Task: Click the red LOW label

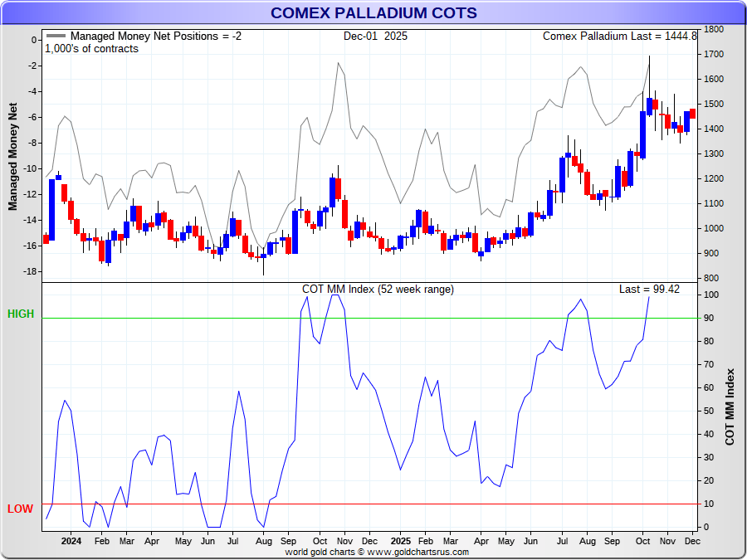Action: 21,509
